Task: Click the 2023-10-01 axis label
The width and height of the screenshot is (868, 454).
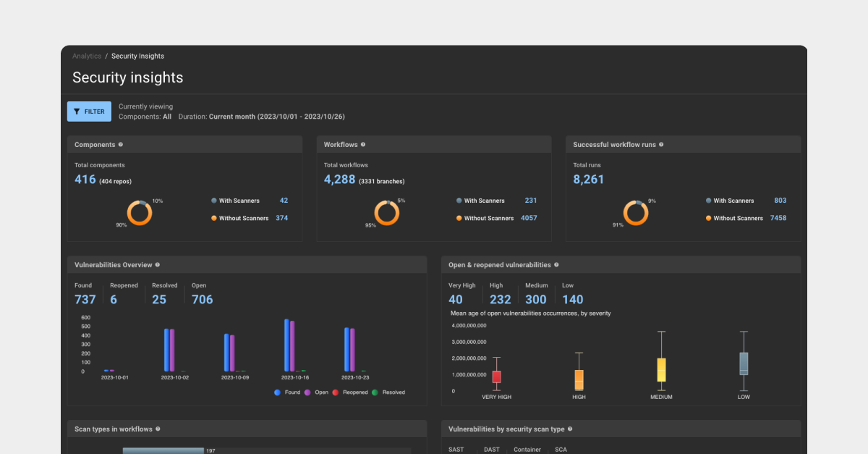Action: (x=115, y=378)
